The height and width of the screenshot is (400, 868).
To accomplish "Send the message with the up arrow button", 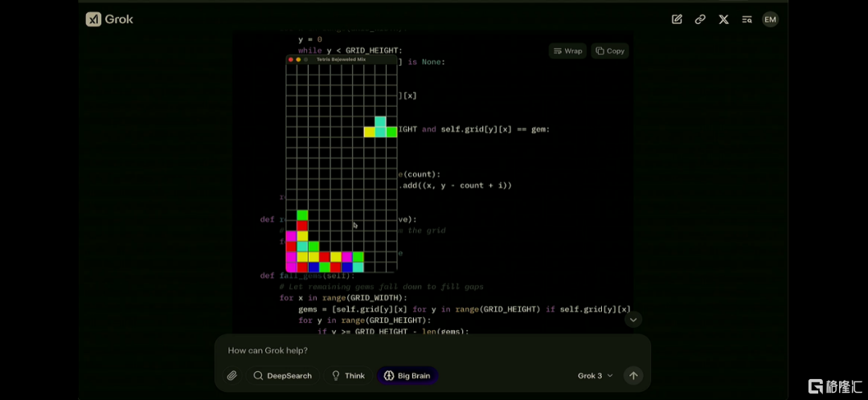I will click(x=633, y=376).
